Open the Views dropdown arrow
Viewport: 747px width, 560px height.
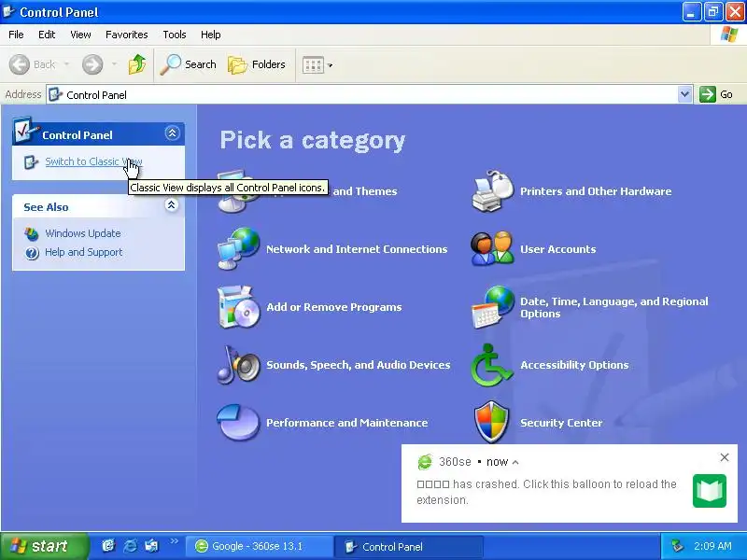click(330, 65)
